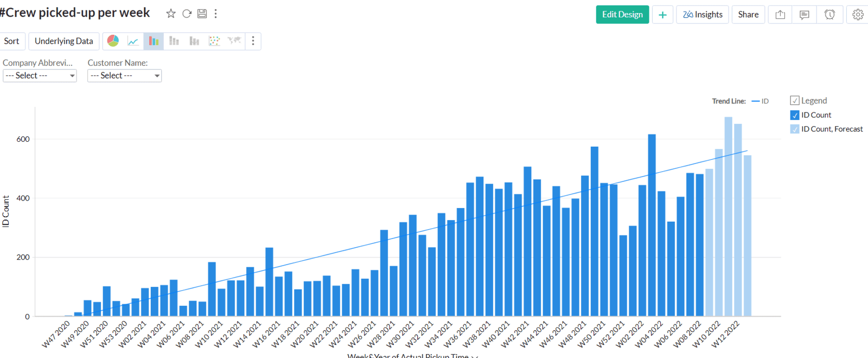Choose the map chart type
The height and width of the screenshot is (358, 868).
(234, 41)
